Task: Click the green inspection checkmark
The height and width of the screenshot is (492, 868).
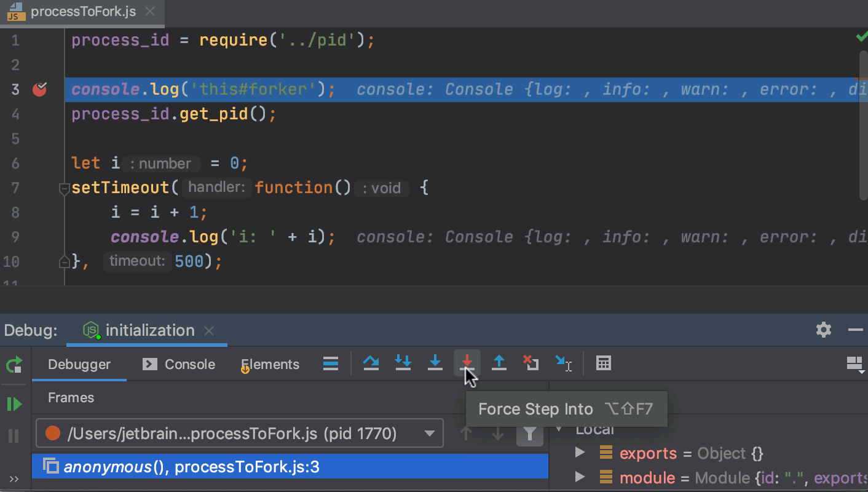Action: tap(861, 38)
